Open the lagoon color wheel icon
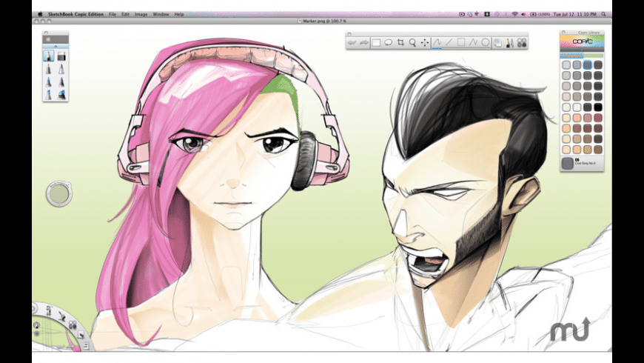The width and height of the screenshot is (644, 363). click(73, 325)
